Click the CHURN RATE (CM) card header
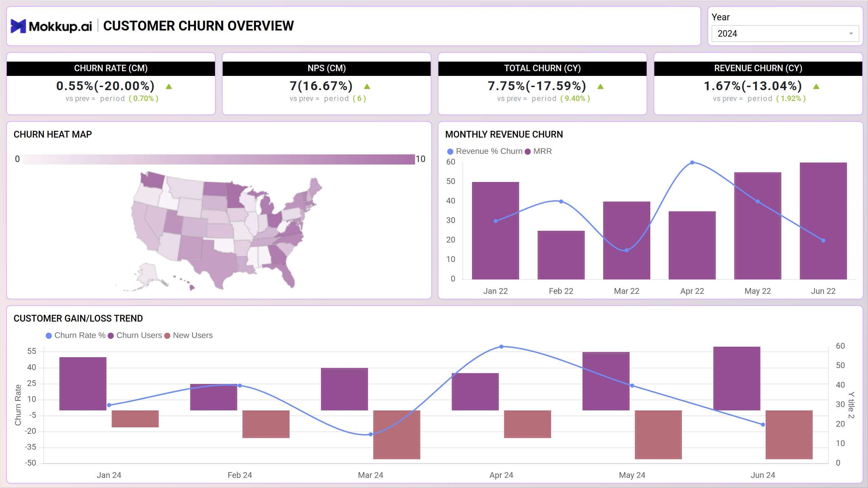Image resolution: width=868 pixels, height=488 pixels. click(x=111, y=68)
